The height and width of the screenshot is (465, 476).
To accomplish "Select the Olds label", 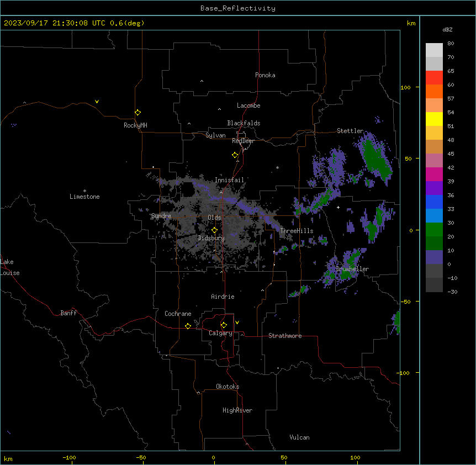I will tap(214, 218).
